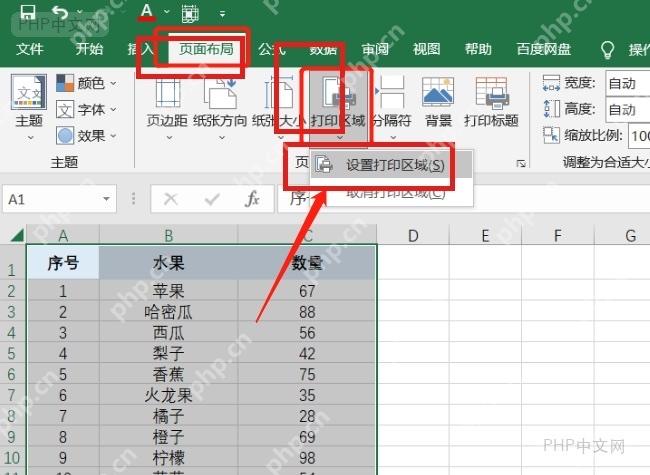Open the 文件 tab
The image size is (650, 475).
(x=30, y=49)
